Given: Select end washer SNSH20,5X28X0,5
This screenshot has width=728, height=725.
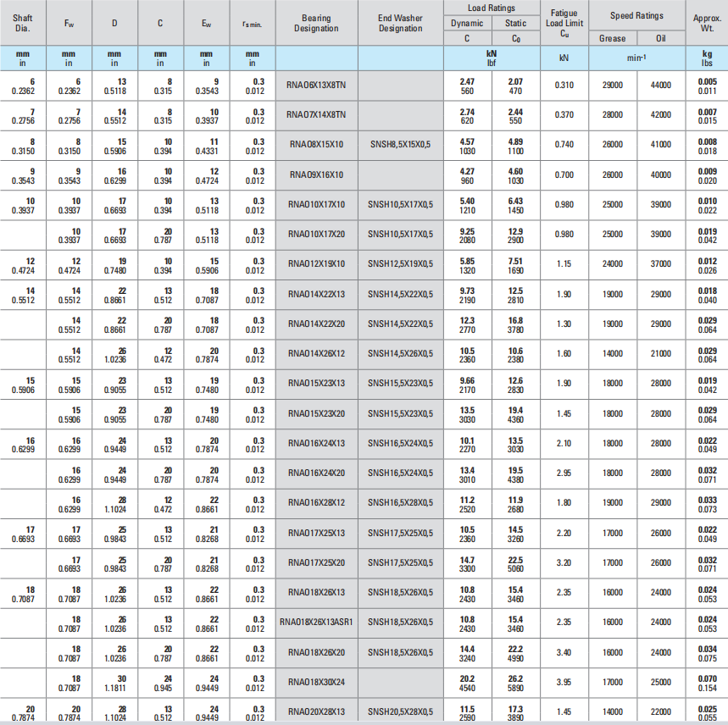Looking at the screenshot, I should point(400,711).
